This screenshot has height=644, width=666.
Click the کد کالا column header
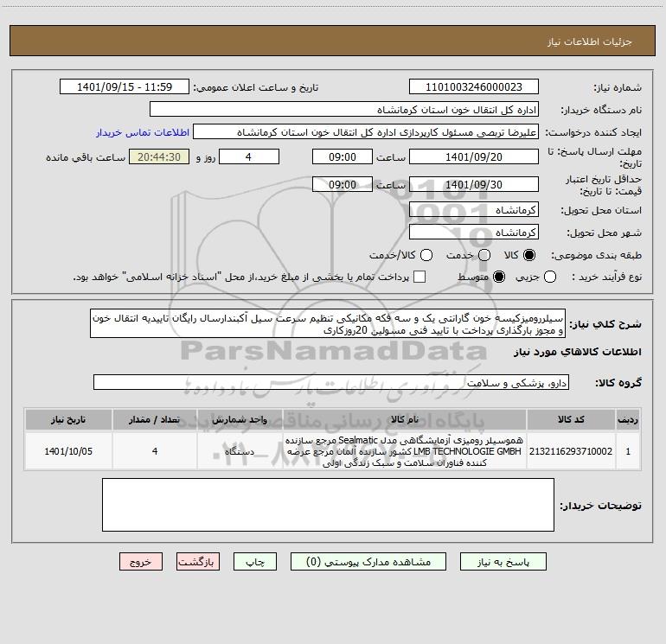coord(571,420)
